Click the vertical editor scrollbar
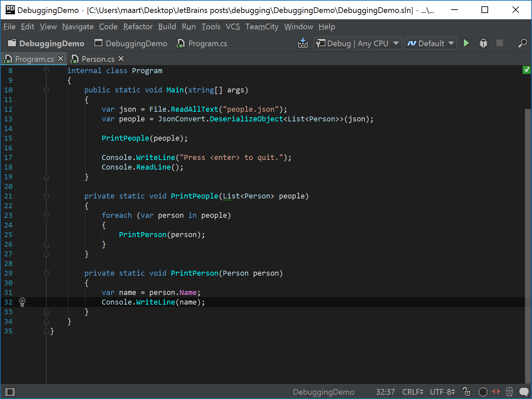 coord(528,246)
